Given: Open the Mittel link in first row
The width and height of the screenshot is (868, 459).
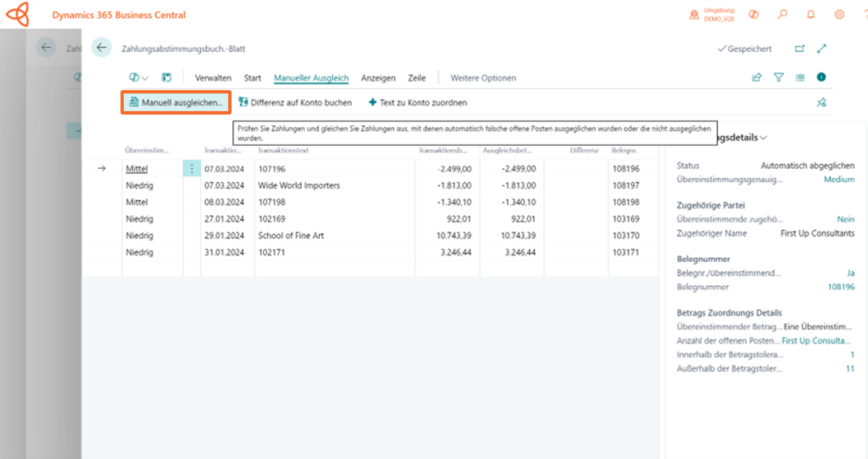Looking at the screenshot, I should [136, 169].
